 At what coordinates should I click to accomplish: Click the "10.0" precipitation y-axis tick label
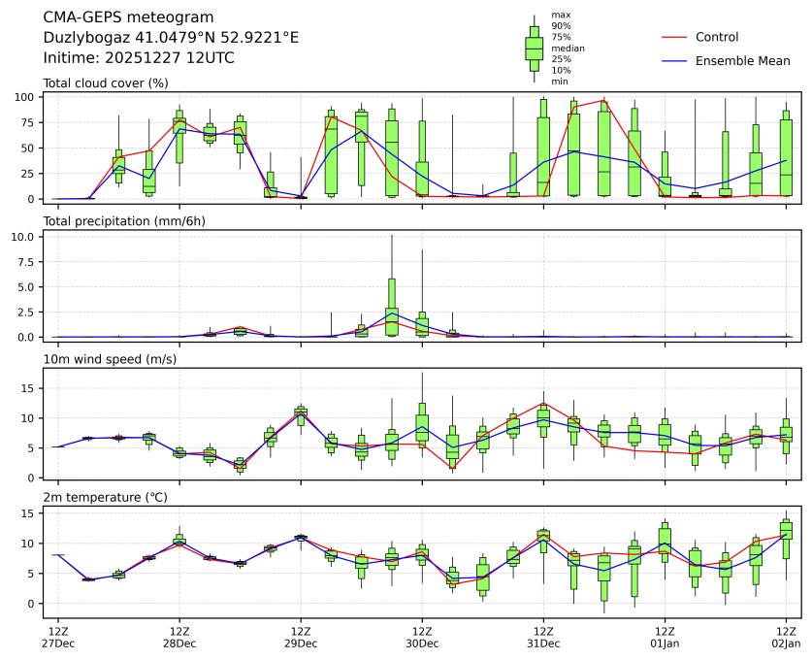(x=25, y=237)
